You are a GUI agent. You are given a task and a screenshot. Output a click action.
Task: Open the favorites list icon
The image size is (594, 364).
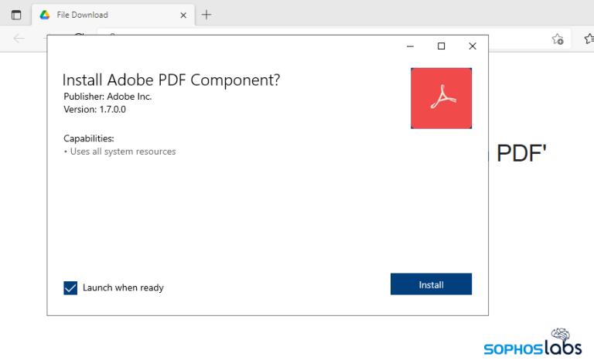click(589, 39)
